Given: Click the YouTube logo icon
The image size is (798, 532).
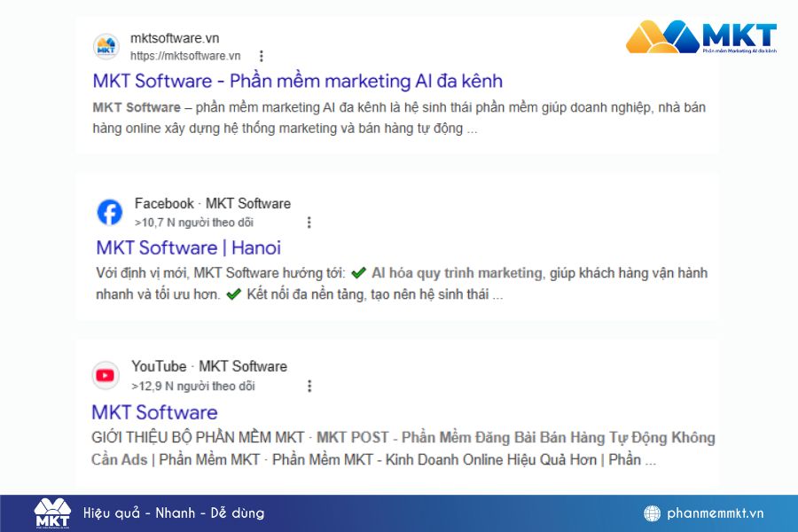Looking at the screenshot, I should 106,376.
